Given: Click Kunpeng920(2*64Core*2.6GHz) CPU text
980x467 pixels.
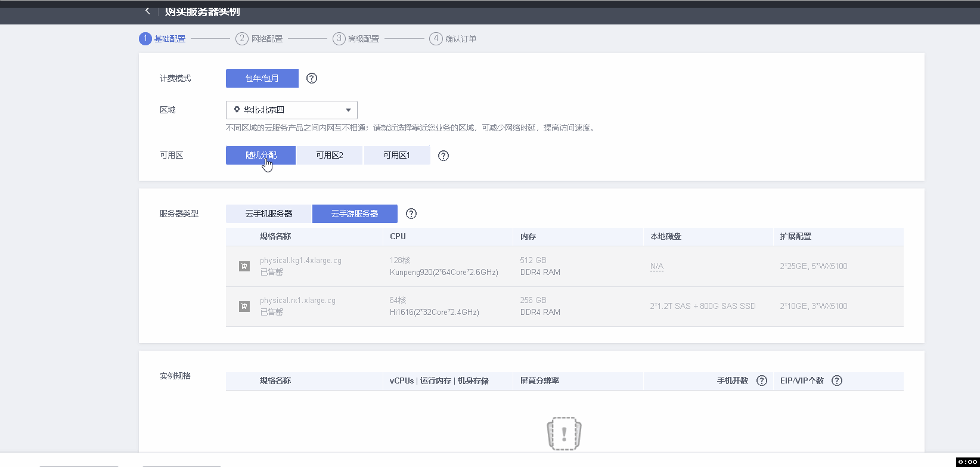Looking at the screenshot, I should (x=444, y=272).
